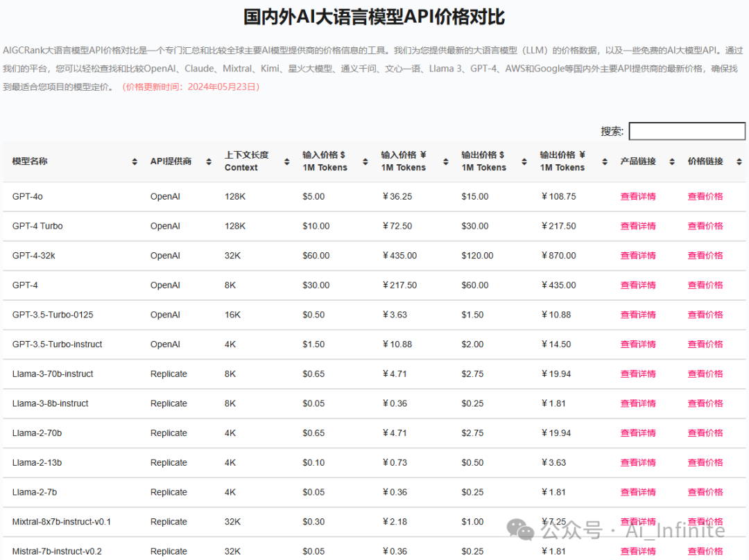
Task: Click the $1.00 output price for Mixtral-8x7b
Action: [472, 522]
